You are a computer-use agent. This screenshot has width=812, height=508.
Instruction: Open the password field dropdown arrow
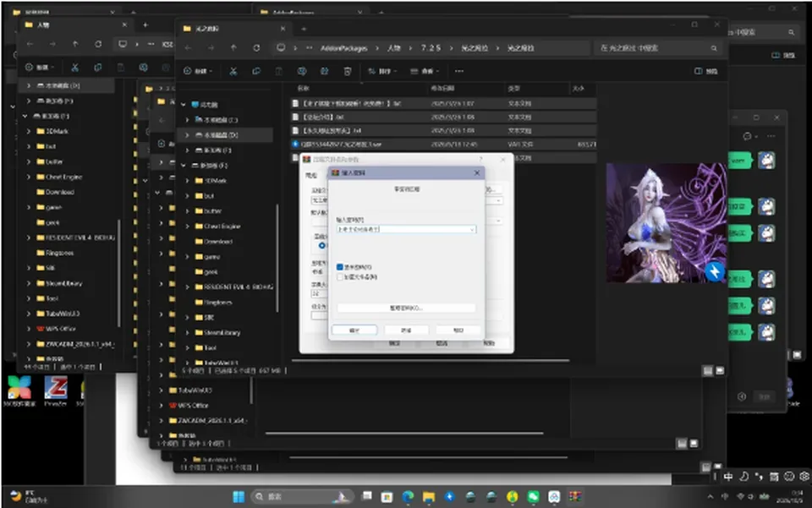(x=472, y=229)
